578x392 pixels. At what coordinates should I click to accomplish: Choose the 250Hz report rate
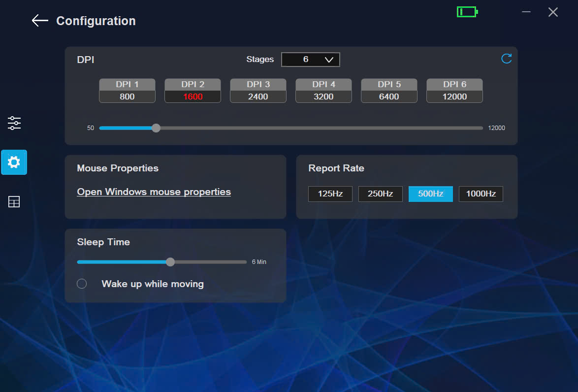380,194
